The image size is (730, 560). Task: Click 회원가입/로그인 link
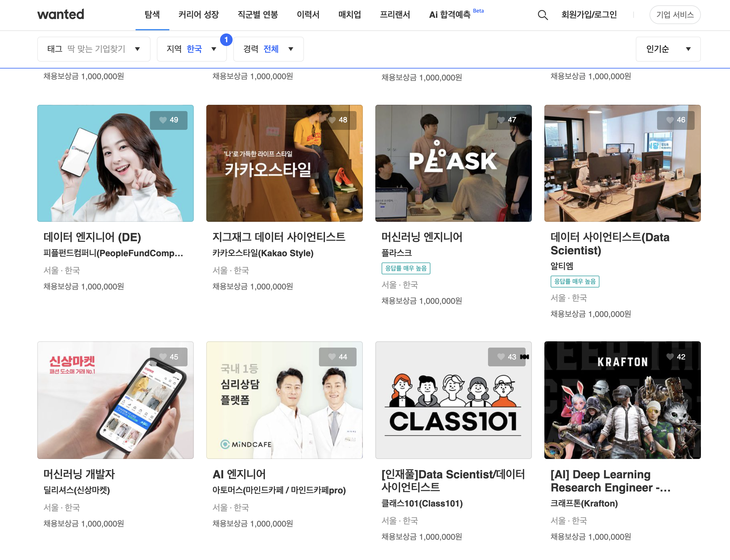point(589,15)
